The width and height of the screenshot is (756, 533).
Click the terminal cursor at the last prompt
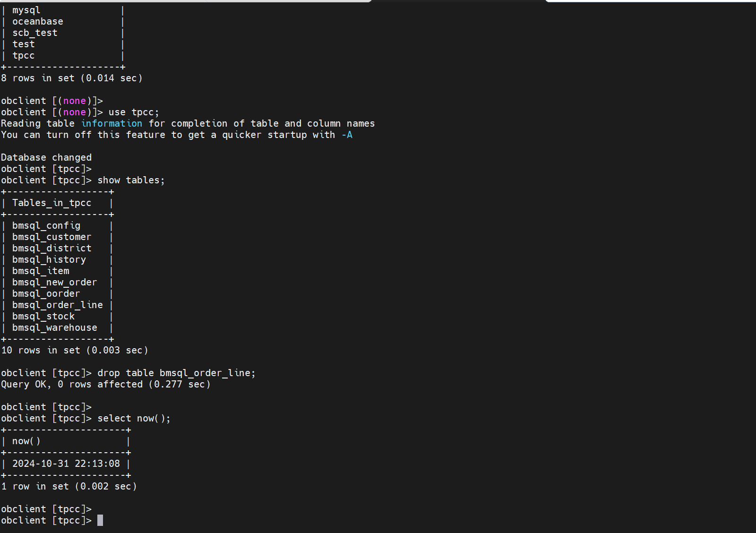click(x=100, y=520)
